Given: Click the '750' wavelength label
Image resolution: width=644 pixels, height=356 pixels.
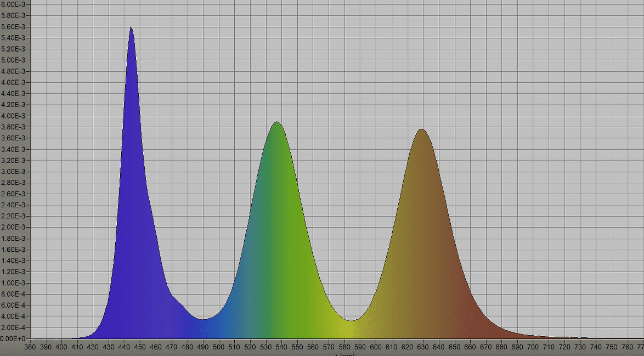Looking at the screenshot, I should tap(612, 347).
